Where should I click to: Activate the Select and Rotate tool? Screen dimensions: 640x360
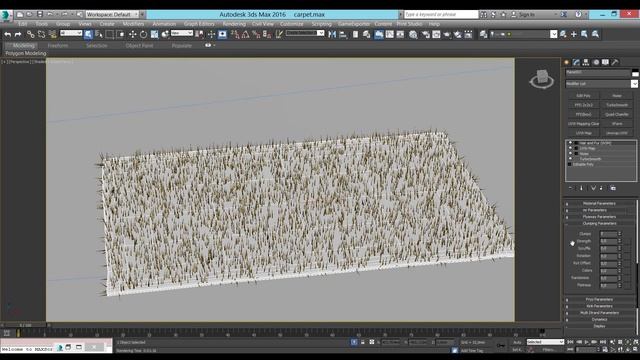point(143,35)
